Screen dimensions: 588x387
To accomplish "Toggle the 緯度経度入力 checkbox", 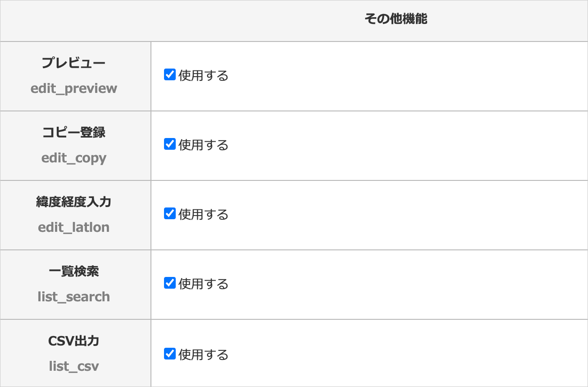I will coord(170,213).
